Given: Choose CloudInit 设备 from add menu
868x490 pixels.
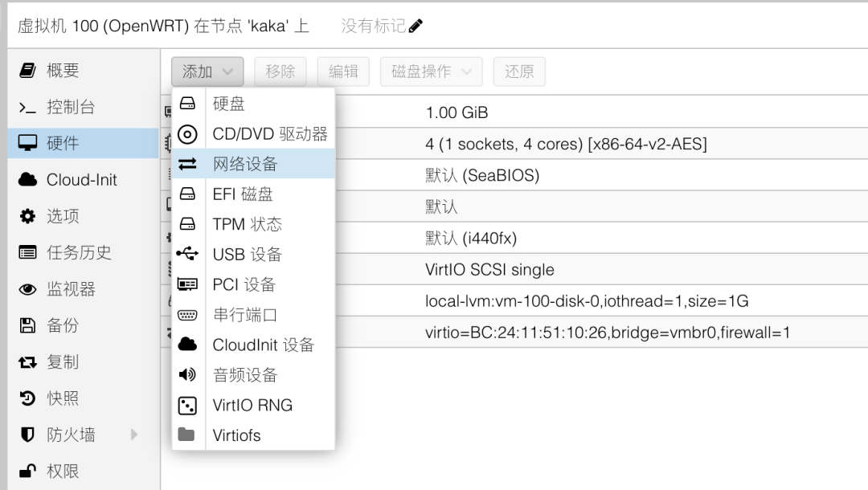Looking at the screenshot, I should [x=253, y=345].
